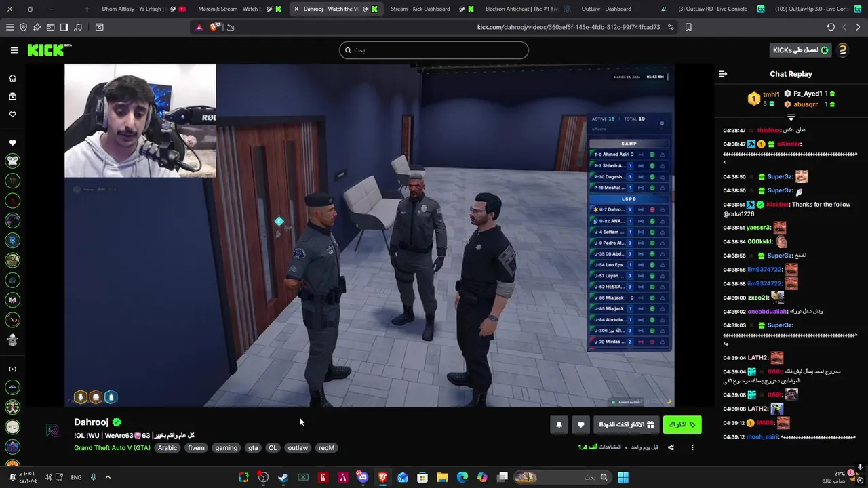Click the Arabic tag
The height and width of the screenshot is (488, 868).
pos(167,448)
